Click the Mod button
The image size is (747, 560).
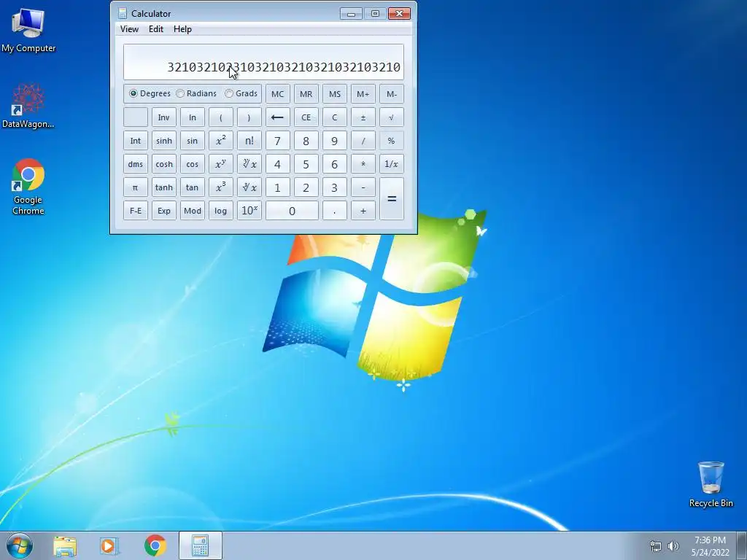click(193, 211)
